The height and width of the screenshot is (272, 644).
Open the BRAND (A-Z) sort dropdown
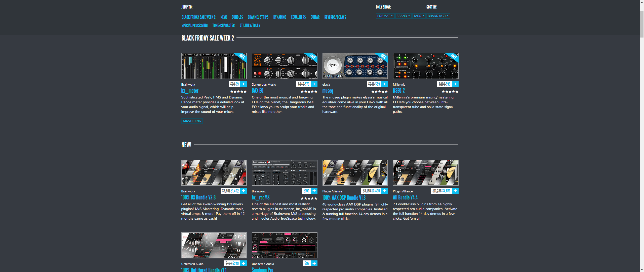(x=438, y=16)
